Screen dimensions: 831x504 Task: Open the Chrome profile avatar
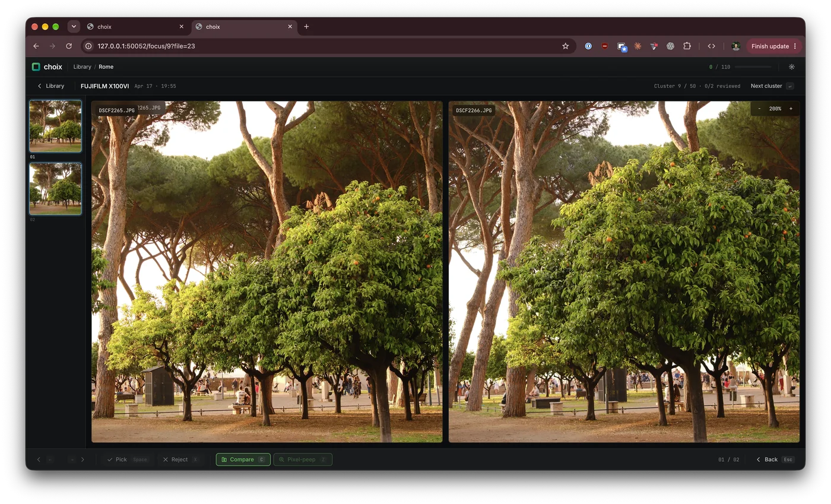(735, 46)
